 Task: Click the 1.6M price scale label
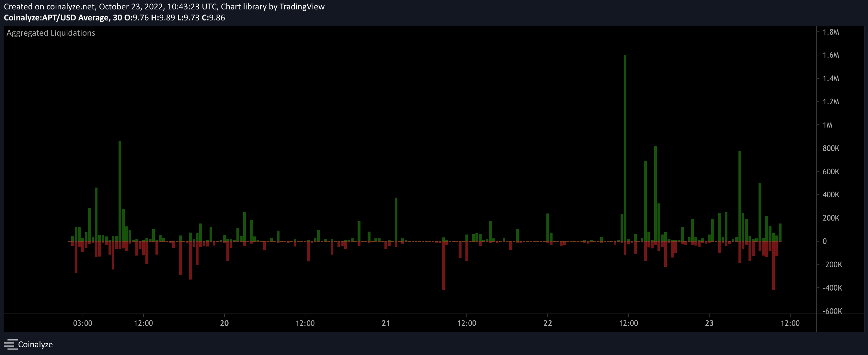coord(831,55)
